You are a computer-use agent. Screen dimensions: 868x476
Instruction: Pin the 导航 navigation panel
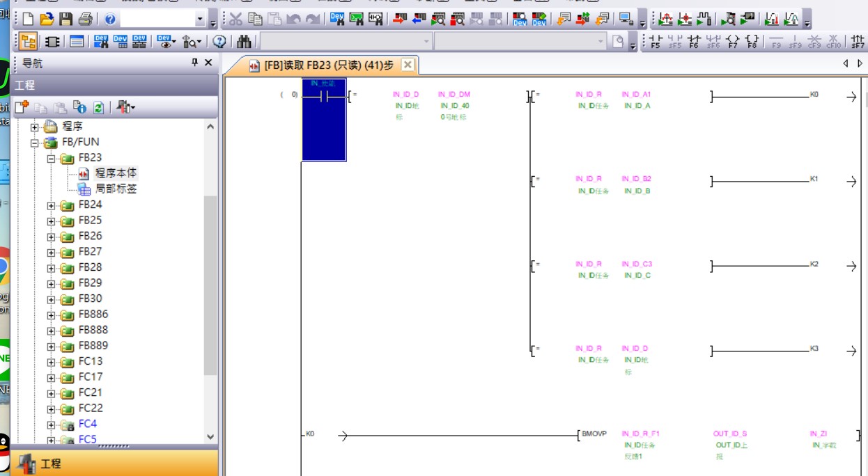194,63
